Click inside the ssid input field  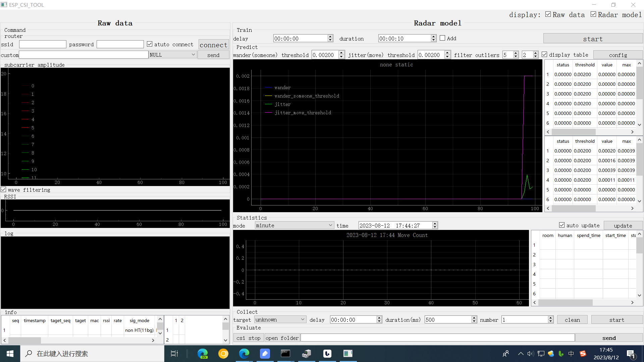click(x=43, y=44)
